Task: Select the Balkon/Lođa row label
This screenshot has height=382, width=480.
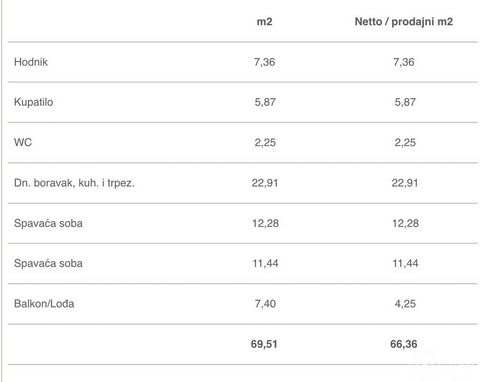Action: tap(44, 304)
